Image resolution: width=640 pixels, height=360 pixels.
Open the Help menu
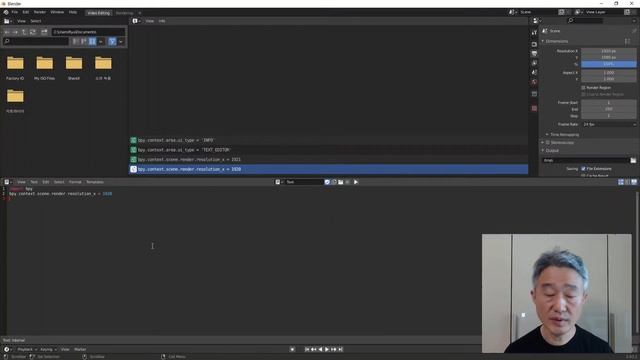73,12
